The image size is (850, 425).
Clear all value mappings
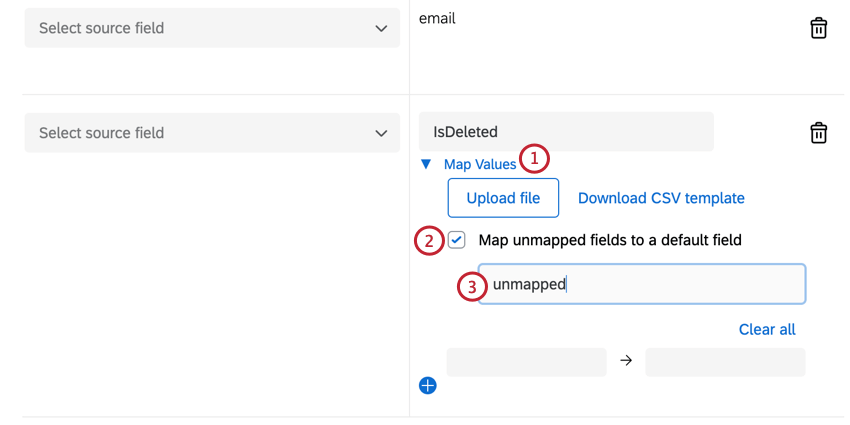pos(767,329)
